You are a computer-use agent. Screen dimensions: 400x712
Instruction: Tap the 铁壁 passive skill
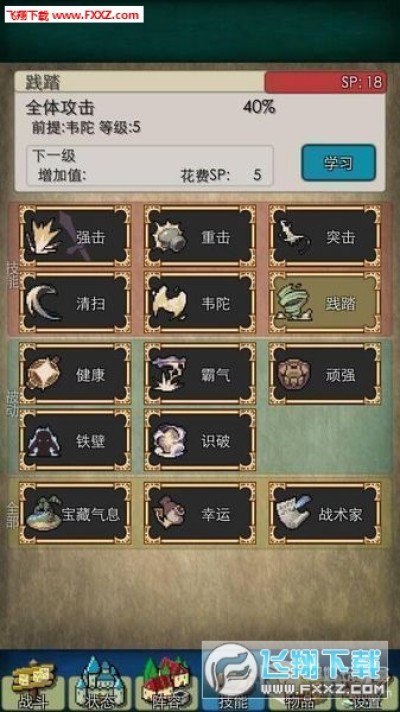pos(75,440)
